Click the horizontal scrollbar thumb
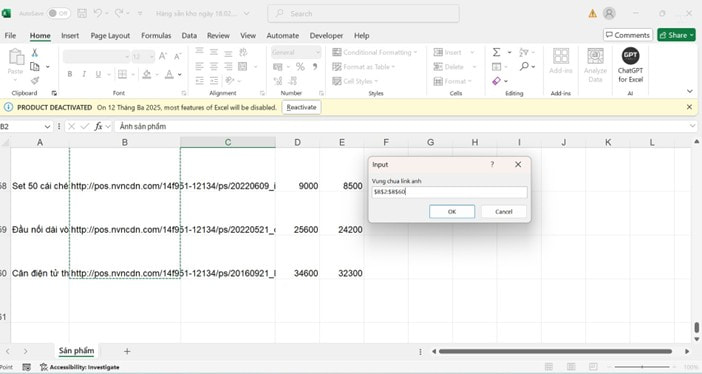The image size is (702, 374). pyautogui.click(x=555, y=351)
